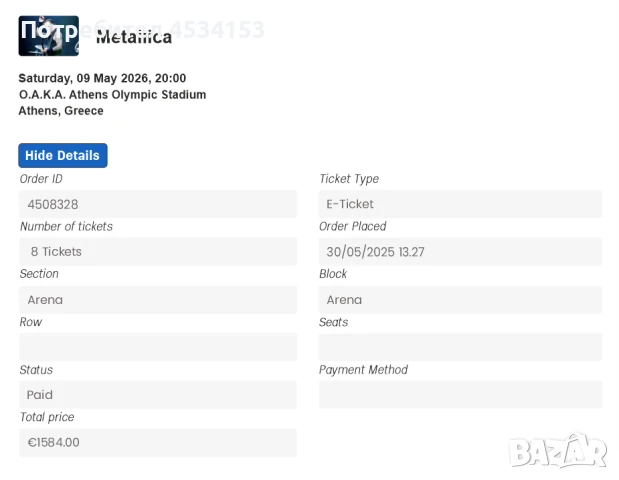
Task: Click the Number of tickets field
Action: pyautogui.click(x=158, y=252)
